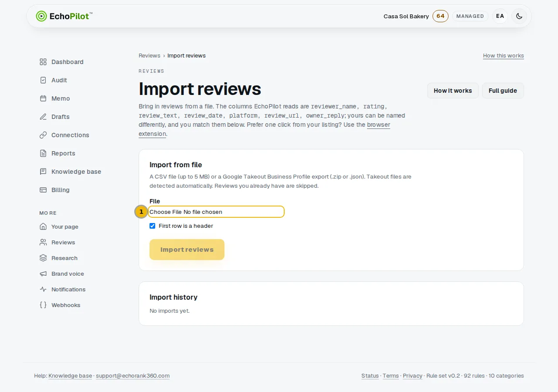Screen dimensions: 558x392
Task: Click the Import history heading
Action: 174,297
